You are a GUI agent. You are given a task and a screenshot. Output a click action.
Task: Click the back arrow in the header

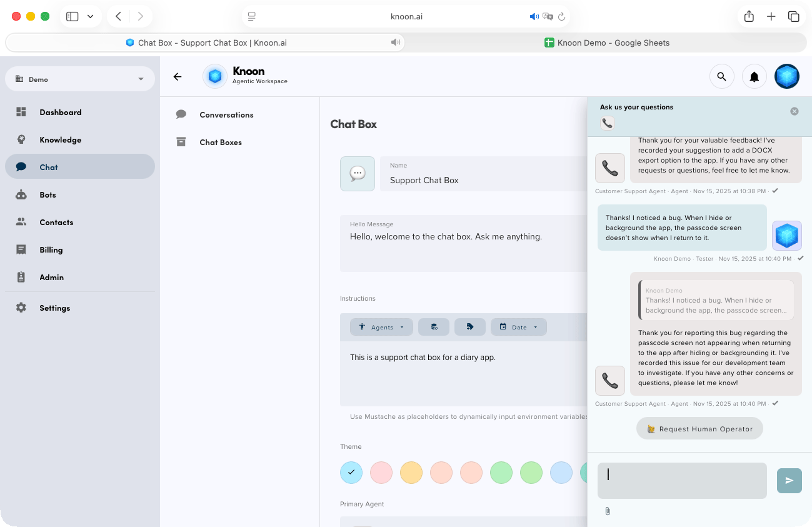[x=178, y=77]
